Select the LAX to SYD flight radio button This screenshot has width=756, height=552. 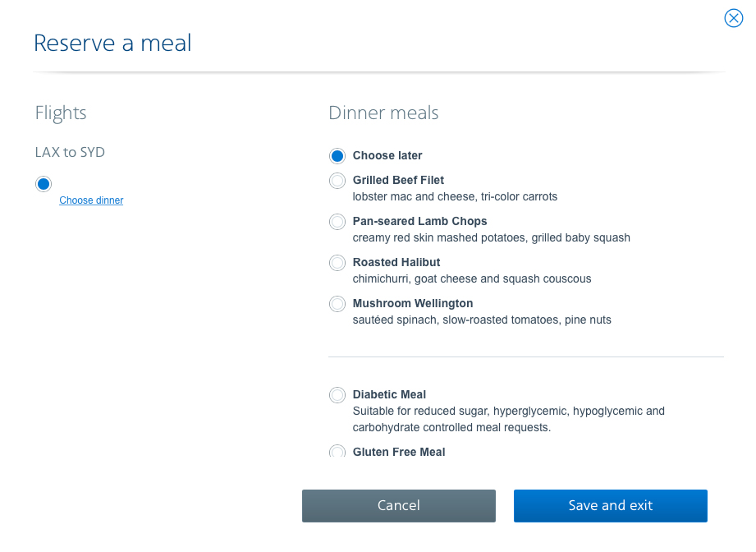point(44,184)
